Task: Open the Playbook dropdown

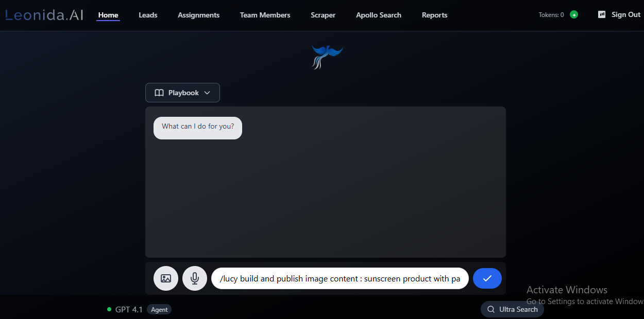Action: pos(182,93)
